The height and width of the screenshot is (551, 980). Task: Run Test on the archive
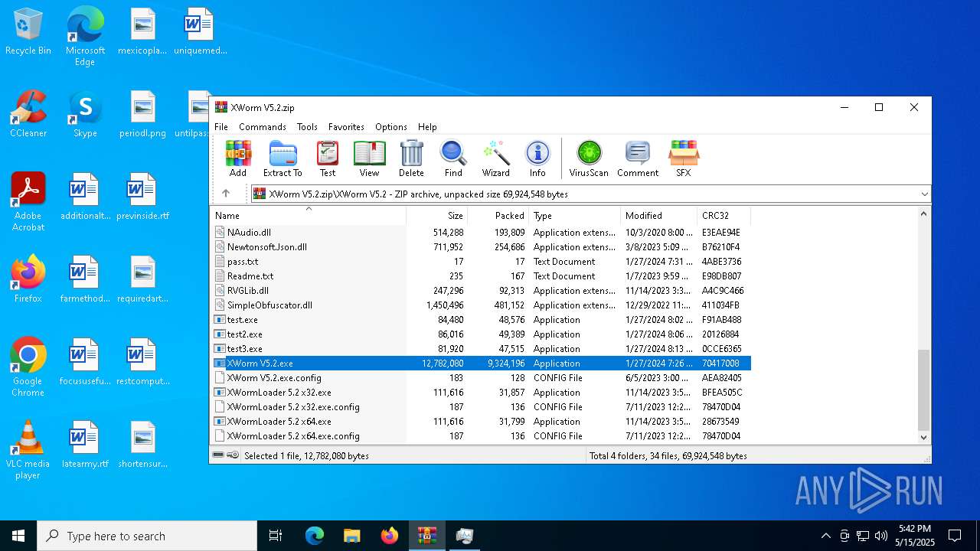point(328,158)
